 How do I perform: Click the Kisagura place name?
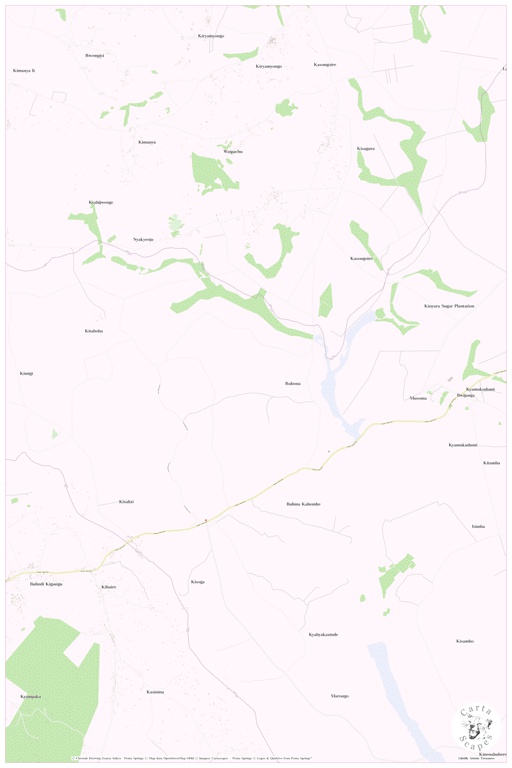click(x=366, y=148)
